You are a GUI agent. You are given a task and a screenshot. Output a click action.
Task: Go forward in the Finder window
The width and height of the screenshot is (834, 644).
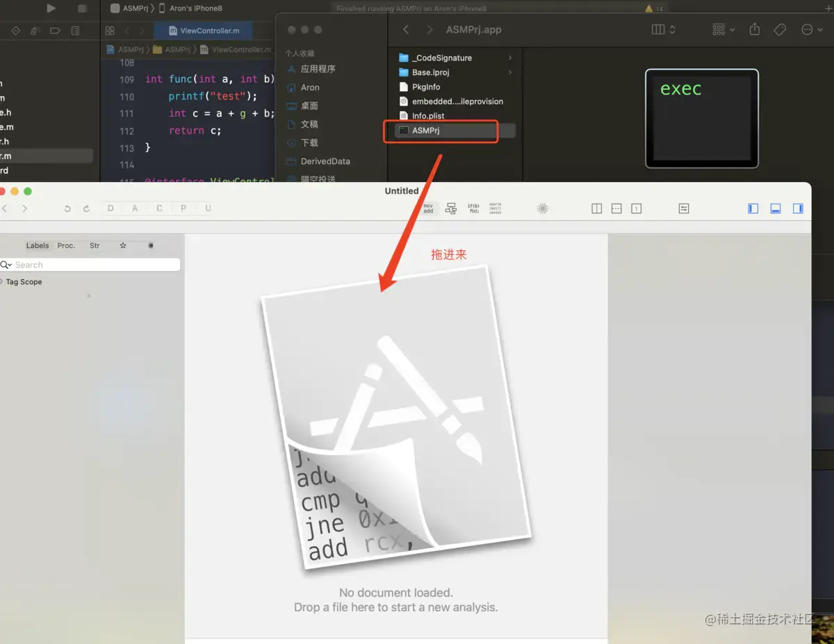click(430, 30)
